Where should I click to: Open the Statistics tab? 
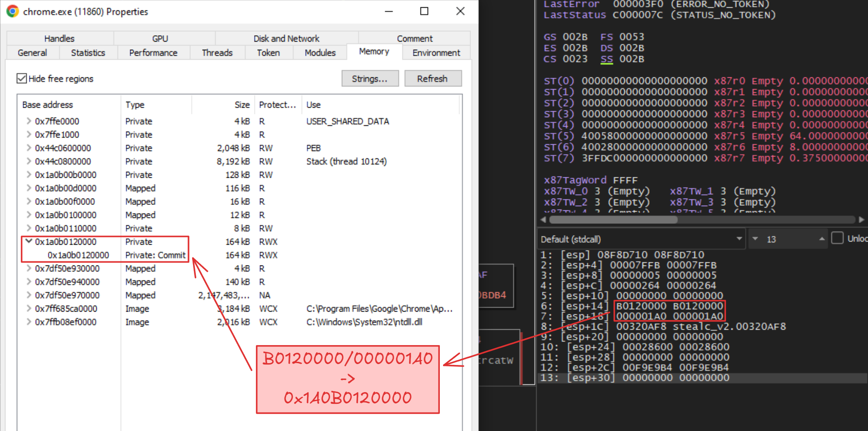88,52
